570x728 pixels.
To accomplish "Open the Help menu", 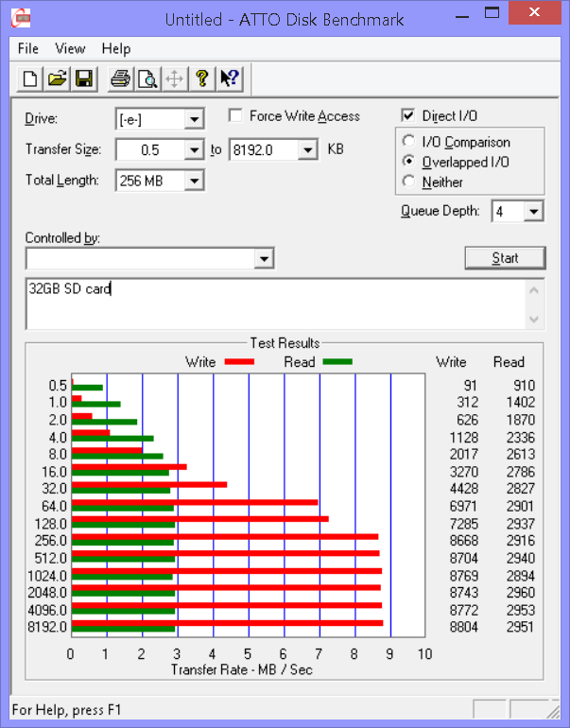I will click(x=116, y=48).
